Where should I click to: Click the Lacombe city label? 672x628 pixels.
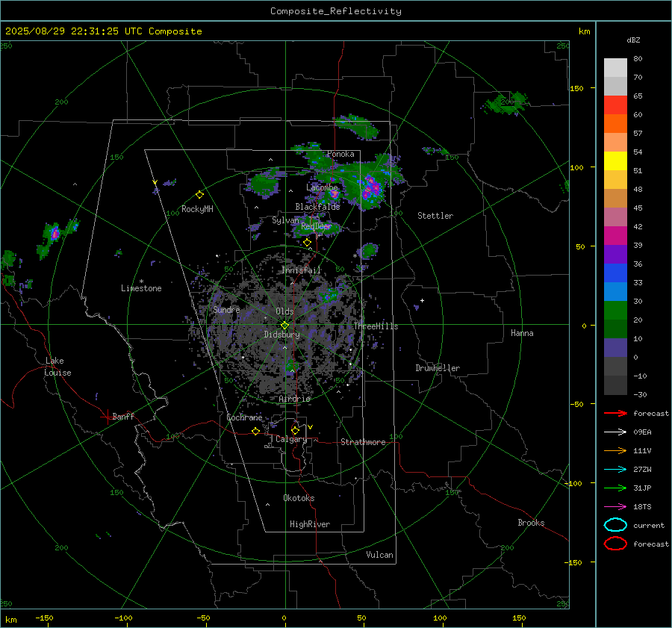(322, 187)
